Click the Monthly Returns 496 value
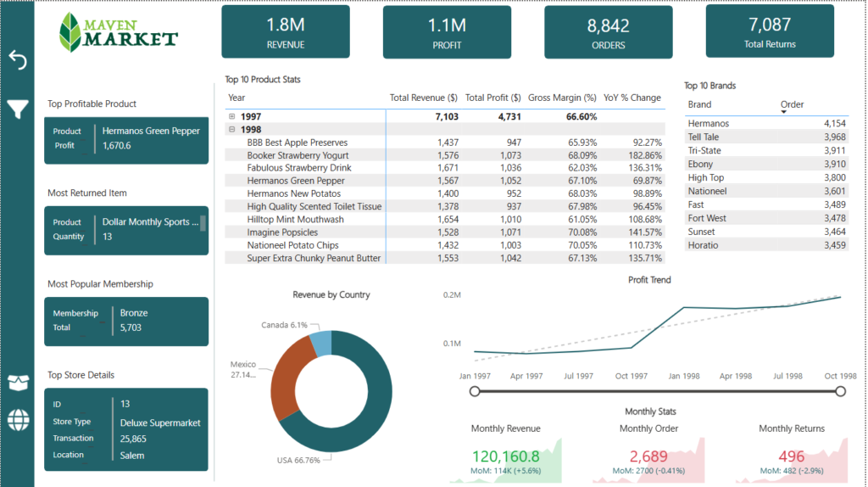Viewport: 868px width, 487px height. click(791, 456)
